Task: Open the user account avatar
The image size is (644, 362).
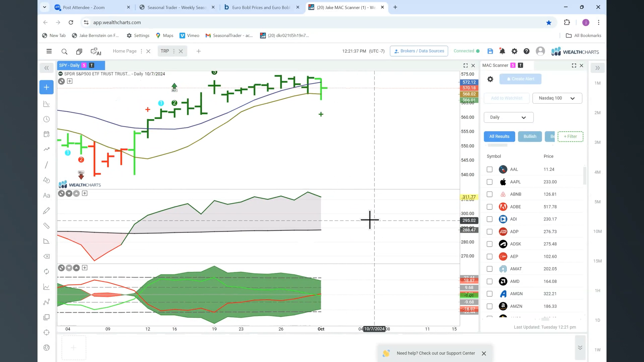Action: (x=540, y=51)
